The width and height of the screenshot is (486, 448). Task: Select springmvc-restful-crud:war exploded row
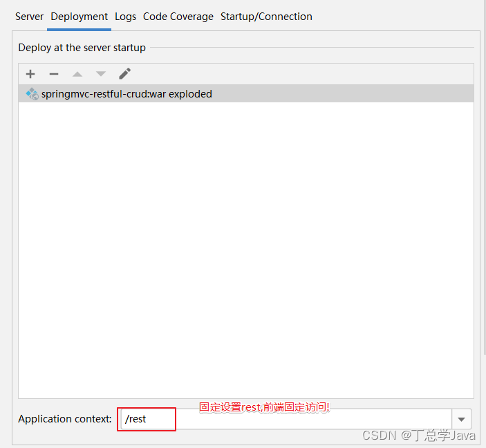click(x=246, y=93)
